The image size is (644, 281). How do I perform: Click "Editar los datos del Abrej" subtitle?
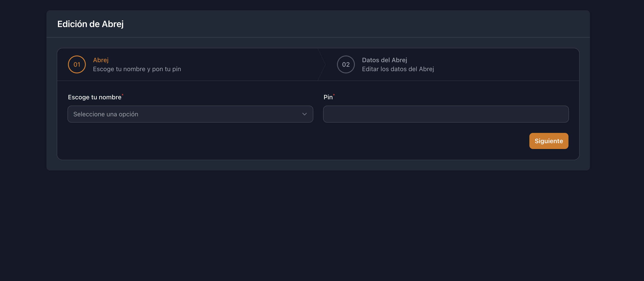(398, 69)
